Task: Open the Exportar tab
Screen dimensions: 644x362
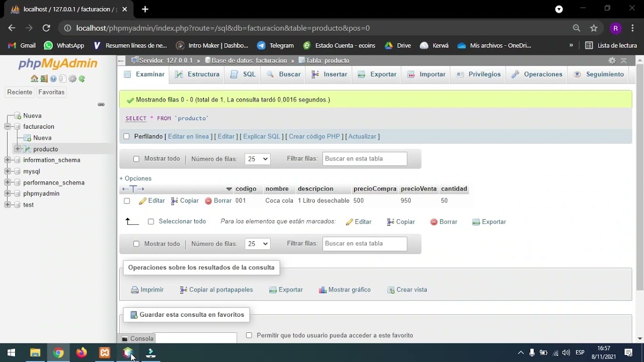Action: (x=377, y=74)
